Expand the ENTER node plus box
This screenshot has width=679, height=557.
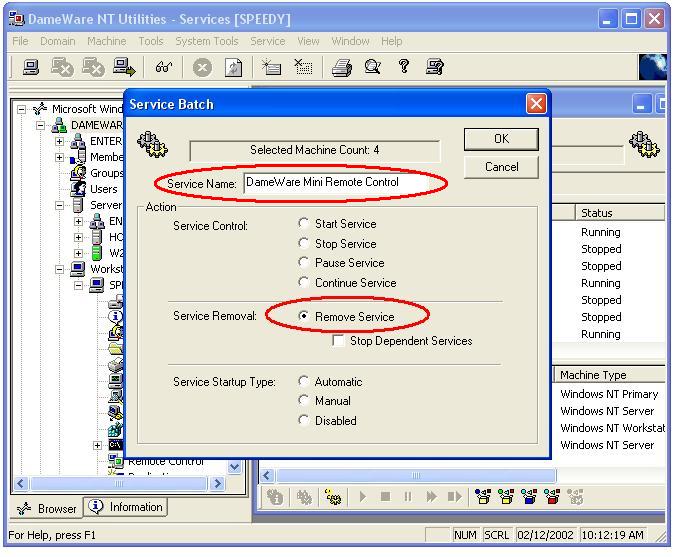[59, 142]
